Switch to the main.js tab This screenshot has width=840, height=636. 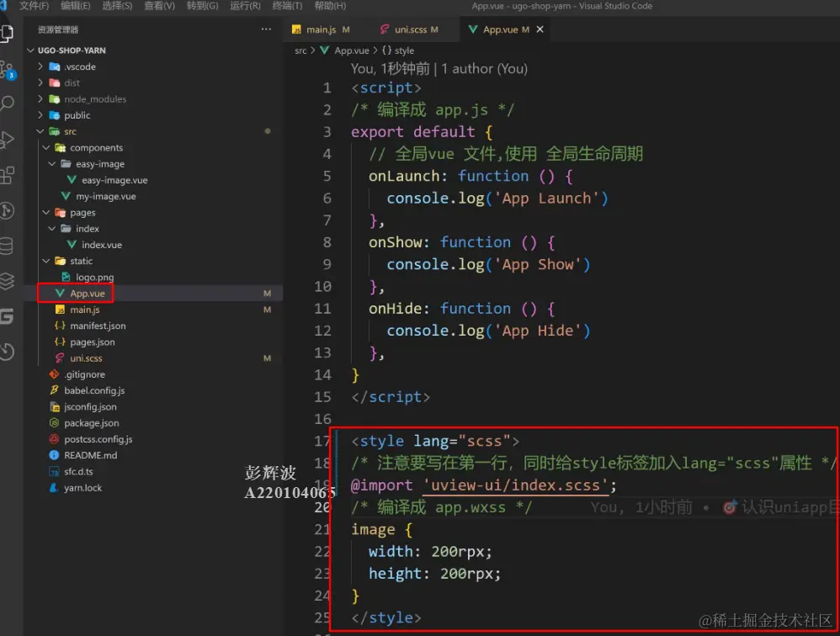[321, 29]
